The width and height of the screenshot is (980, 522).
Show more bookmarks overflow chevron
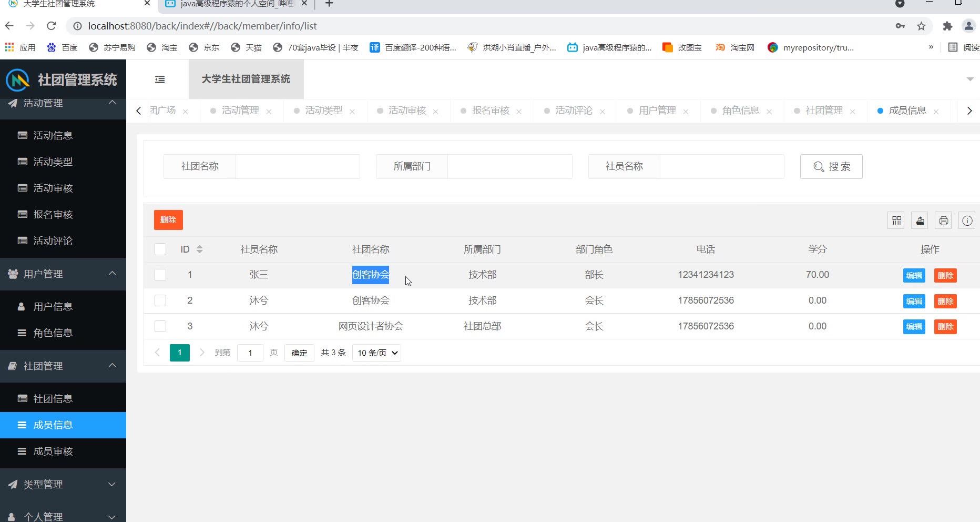(x=931, y=47)
